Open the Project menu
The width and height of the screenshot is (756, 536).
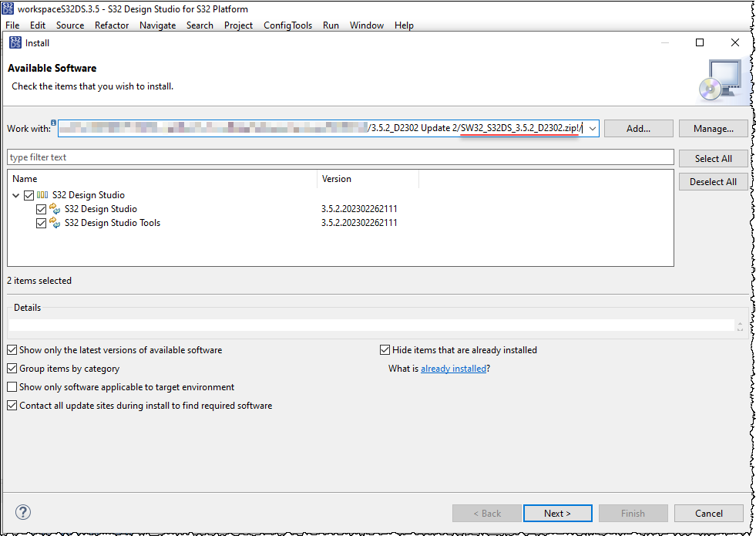click(238, 25)
